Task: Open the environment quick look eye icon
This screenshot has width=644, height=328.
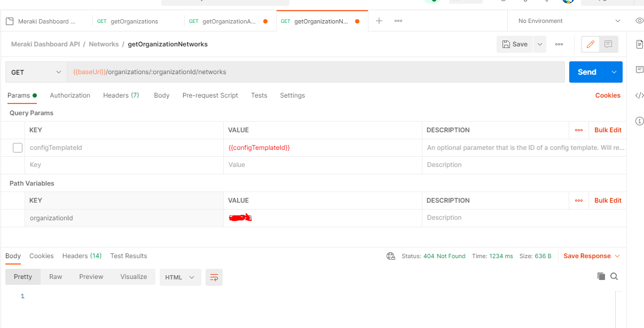Action: [x=639, y=21]
